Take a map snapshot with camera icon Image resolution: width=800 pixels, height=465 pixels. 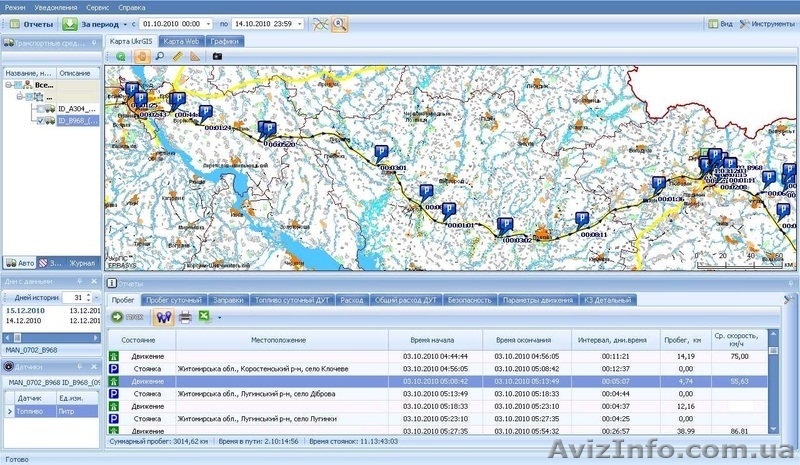(x=217, y=56)
